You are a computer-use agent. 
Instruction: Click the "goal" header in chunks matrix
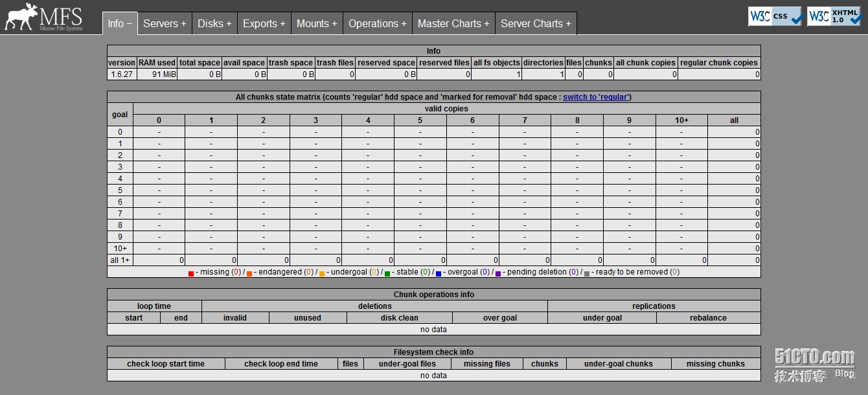click(120, 115)
